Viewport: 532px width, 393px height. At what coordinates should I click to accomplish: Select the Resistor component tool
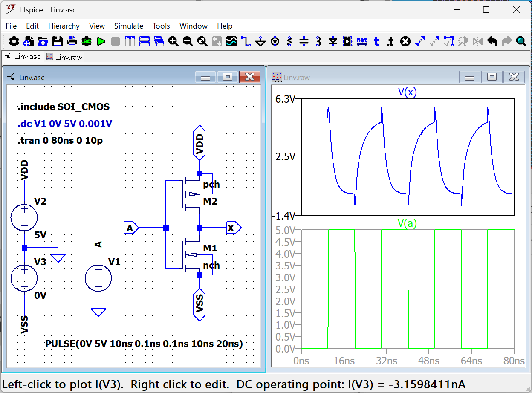[289, 41]
